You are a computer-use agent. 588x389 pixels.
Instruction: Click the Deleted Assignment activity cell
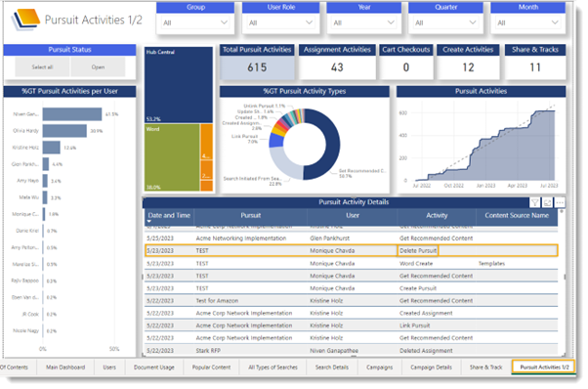pos(426,351)
